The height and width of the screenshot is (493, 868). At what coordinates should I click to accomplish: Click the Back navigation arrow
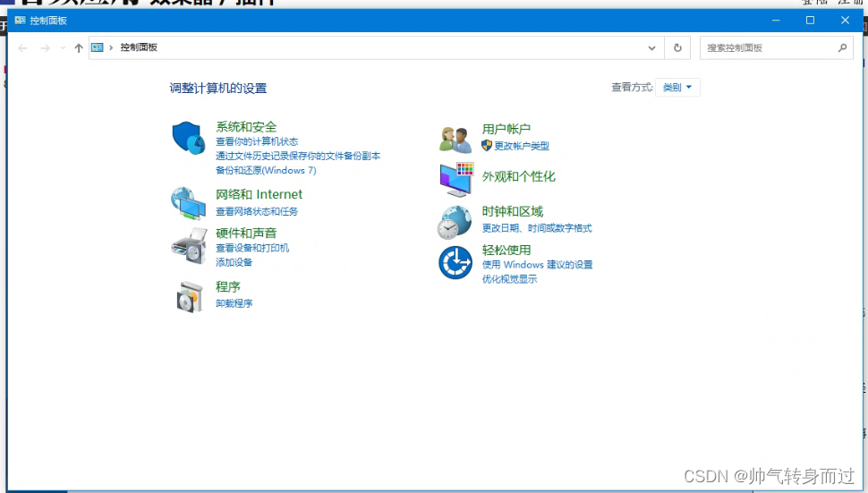[x=22, y=48]
